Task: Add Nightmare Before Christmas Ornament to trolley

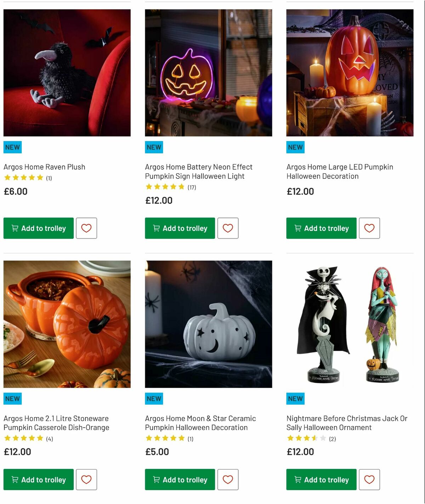Action: pos(321,480)
